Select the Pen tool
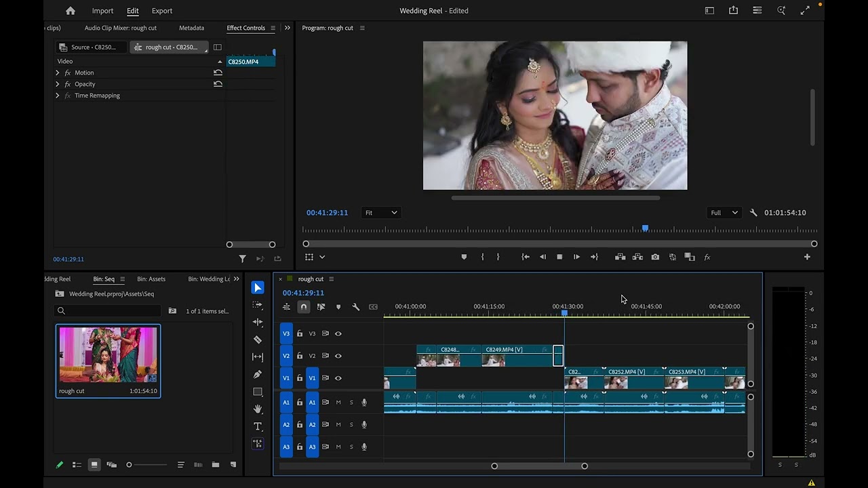The height and width of the screenshot is (488, 868). (258, 374)
